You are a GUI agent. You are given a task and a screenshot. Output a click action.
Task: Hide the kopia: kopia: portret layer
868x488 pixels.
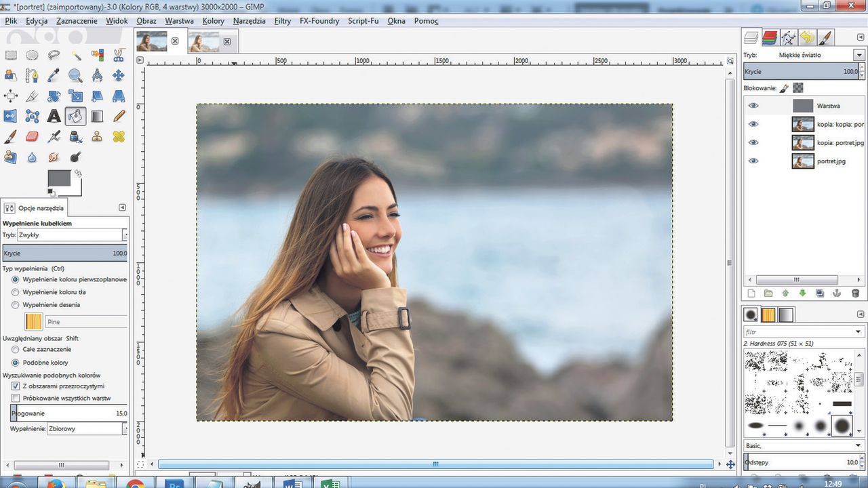[x=753, y=124]
